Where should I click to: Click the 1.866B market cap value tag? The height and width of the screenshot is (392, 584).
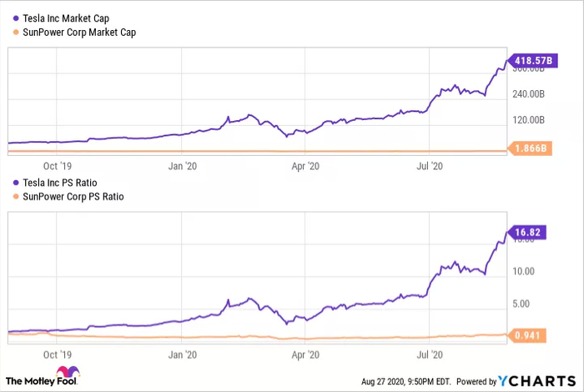coord(531,148)
